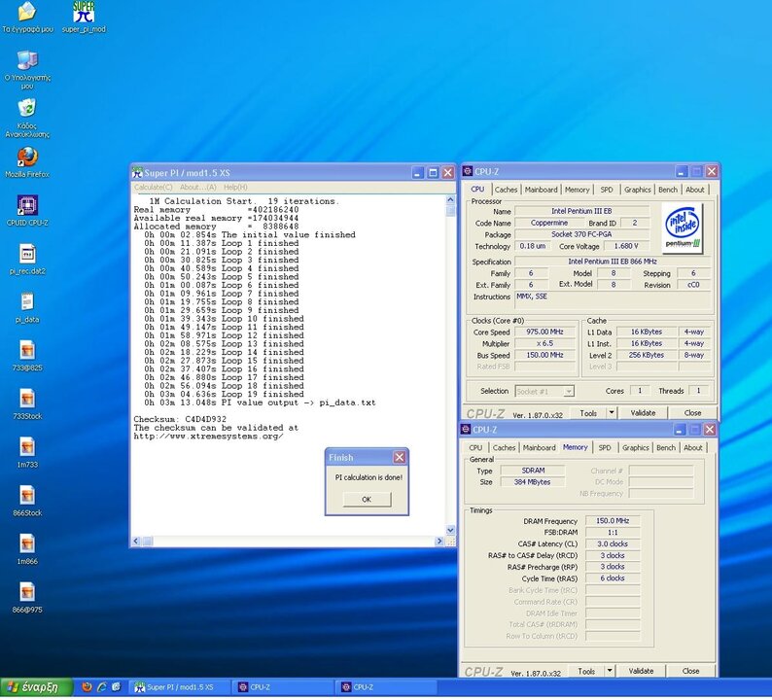Click Super PI horizontal scrollbar left arrow
The height and width of the screenshot is (700, 772).
pyautogui.click(x=136, y=541)
